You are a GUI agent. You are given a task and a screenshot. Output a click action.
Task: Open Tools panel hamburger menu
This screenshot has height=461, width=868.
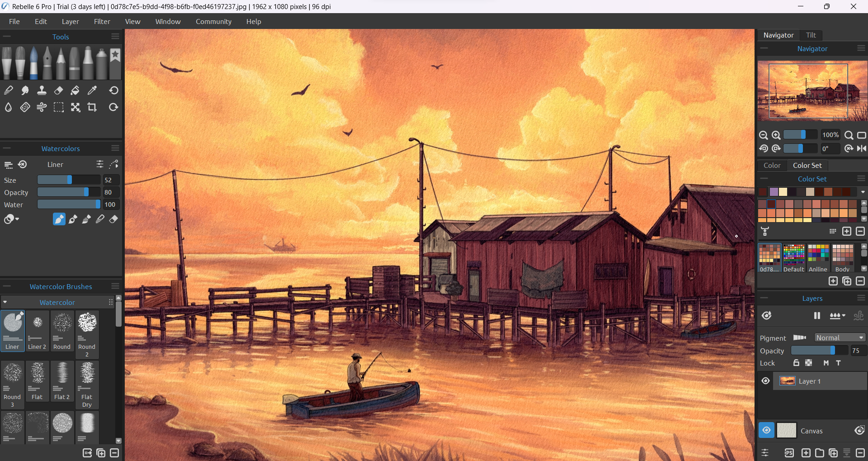(x=115, y=36)
